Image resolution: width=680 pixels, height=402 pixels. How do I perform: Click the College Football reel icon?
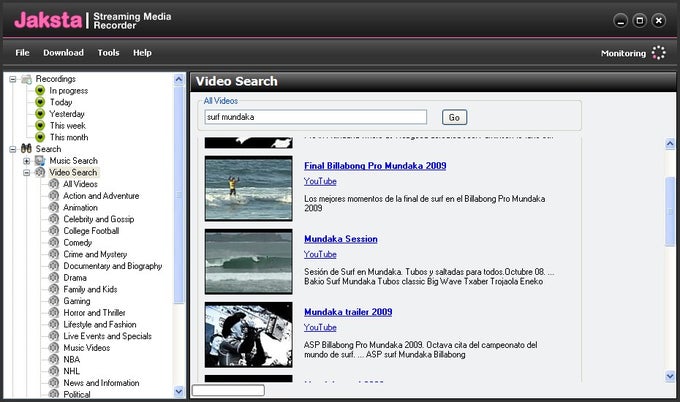[x=54, y=231]
